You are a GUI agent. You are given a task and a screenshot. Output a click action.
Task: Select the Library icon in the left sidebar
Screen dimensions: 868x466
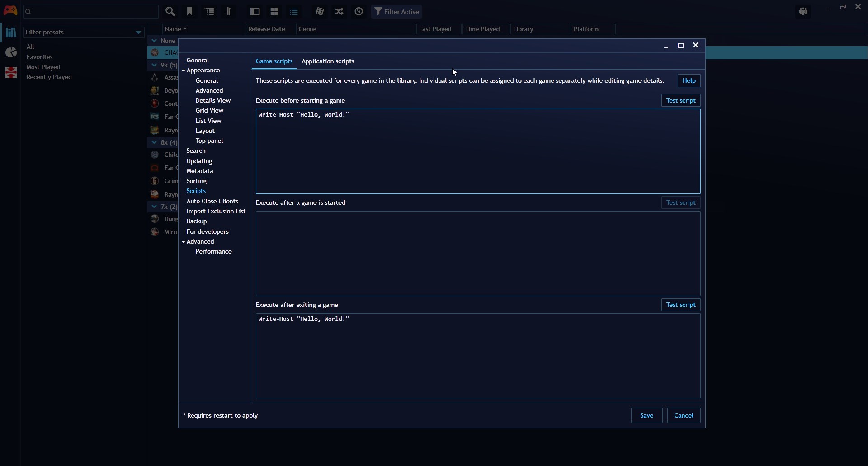pyautogui.click(x=11, y=32)
